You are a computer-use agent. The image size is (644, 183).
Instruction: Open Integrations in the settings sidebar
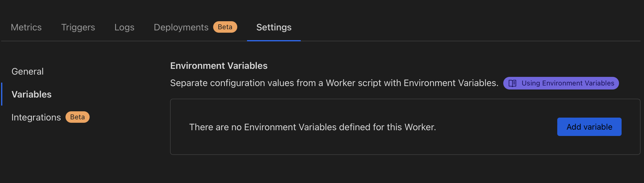36,117
